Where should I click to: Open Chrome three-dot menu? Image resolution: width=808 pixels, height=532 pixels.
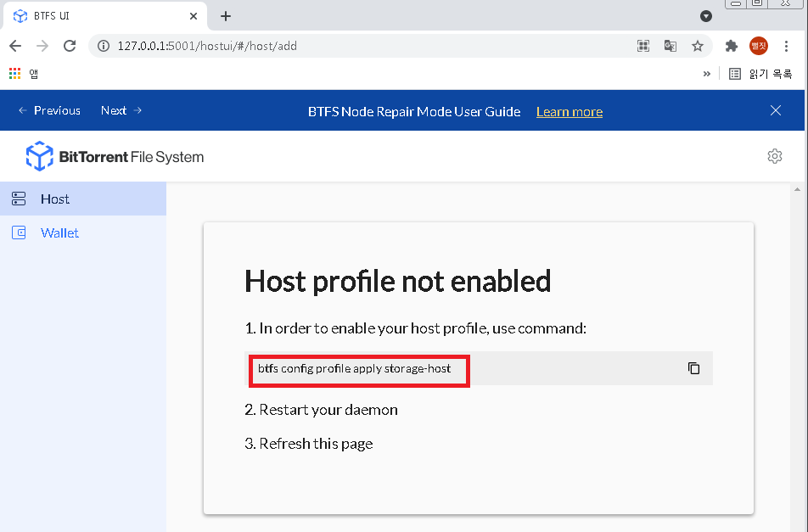[786, 46]
